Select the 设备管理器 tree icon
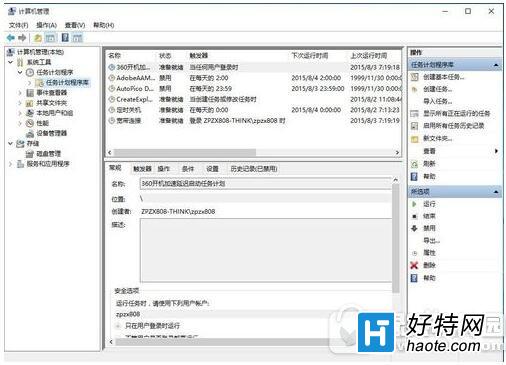The image size is (506, 365). click(x=30, y=134)
